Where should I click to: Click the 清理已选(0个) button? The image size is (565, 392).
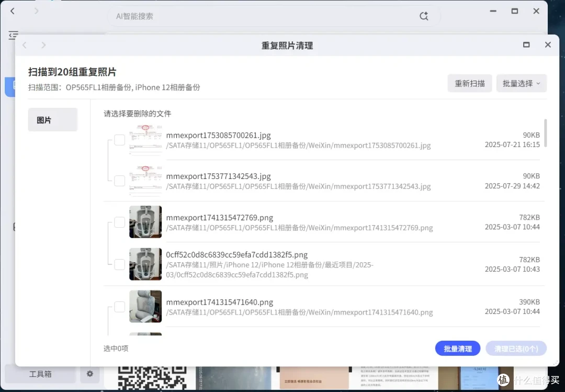pyautogui.click(x=516, y=349)
